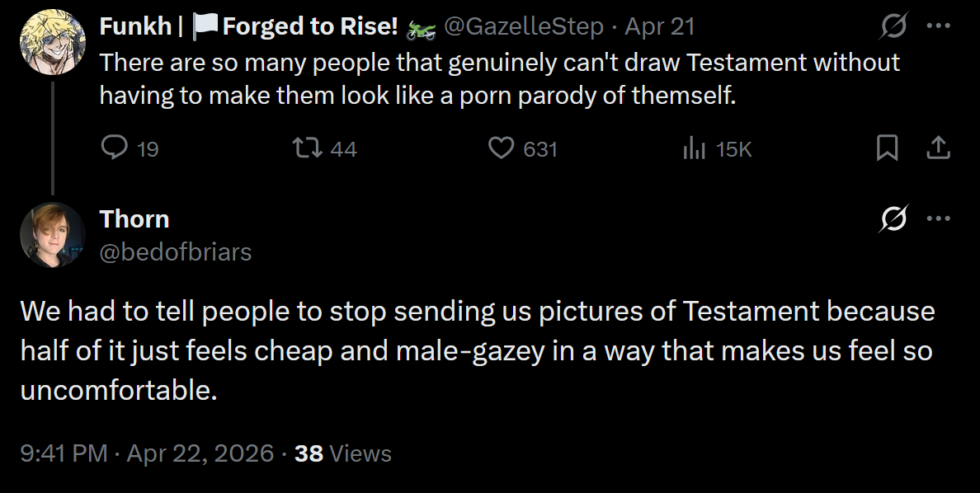Bookmark Funkh's tweet

(x=887, y=148)
